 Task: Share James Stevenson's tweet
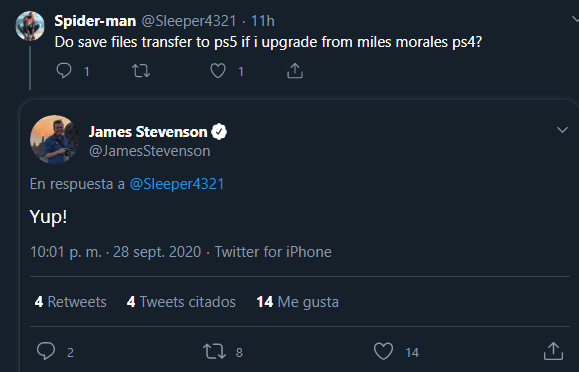point(553,351)
